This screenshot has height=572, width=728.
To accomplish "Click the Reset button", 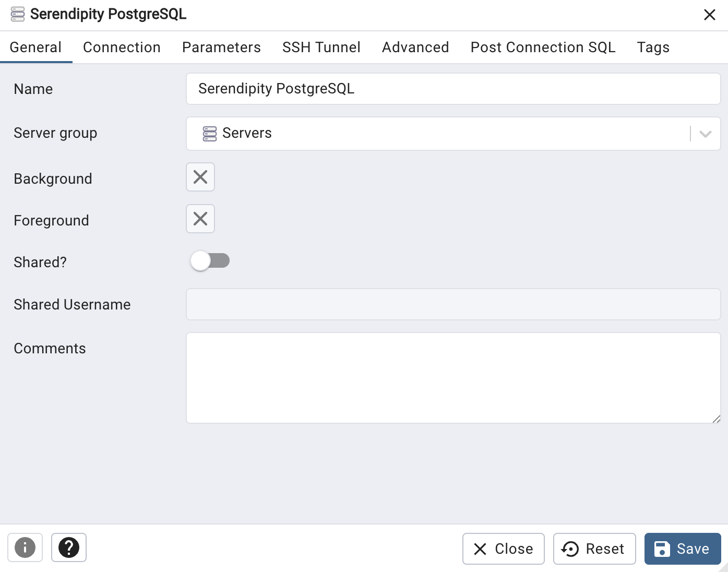I will pos(594,549).
